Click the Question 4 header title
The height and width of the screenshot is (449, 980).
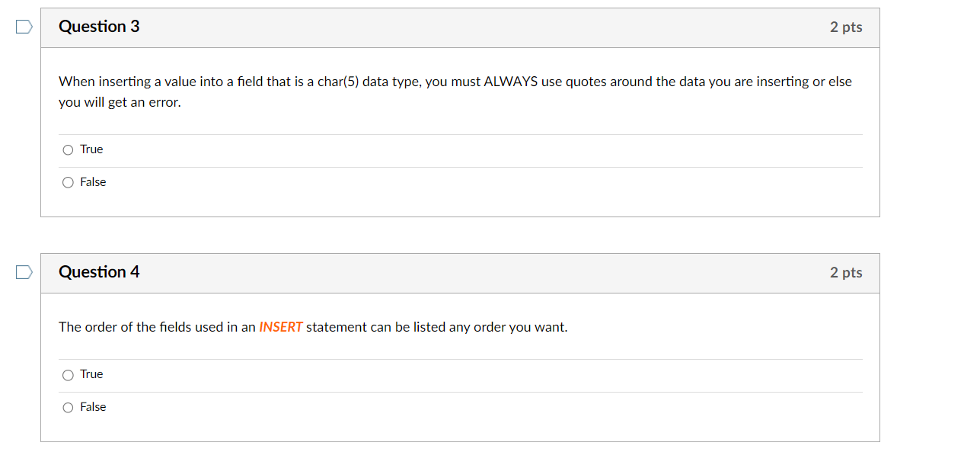[99, 271]
